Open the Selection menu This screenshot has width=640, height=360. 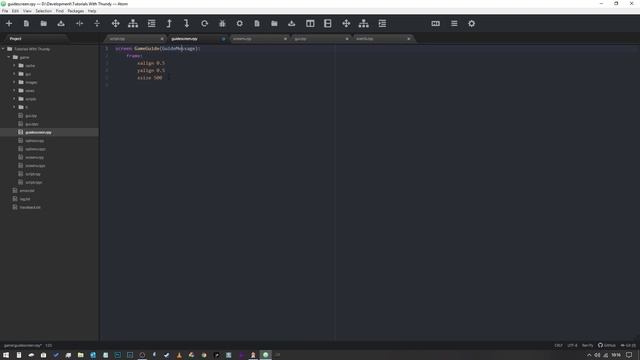point(43,11)
